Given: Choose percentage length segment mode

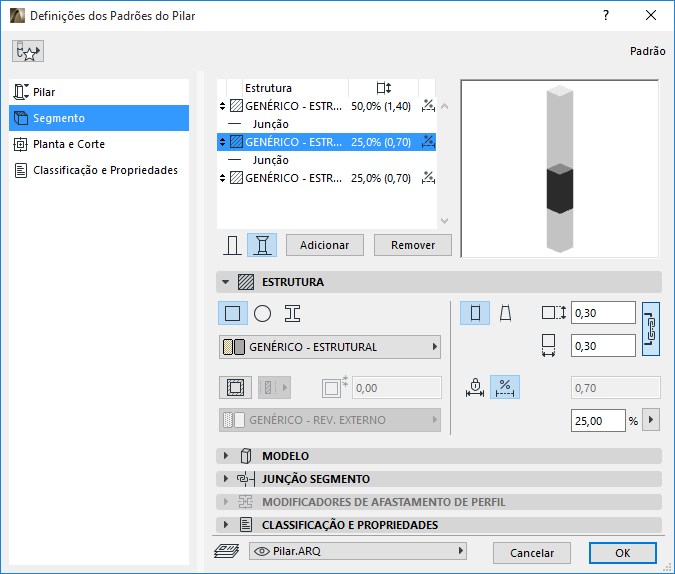Looking at the screenshot, I should coord(505,387).
